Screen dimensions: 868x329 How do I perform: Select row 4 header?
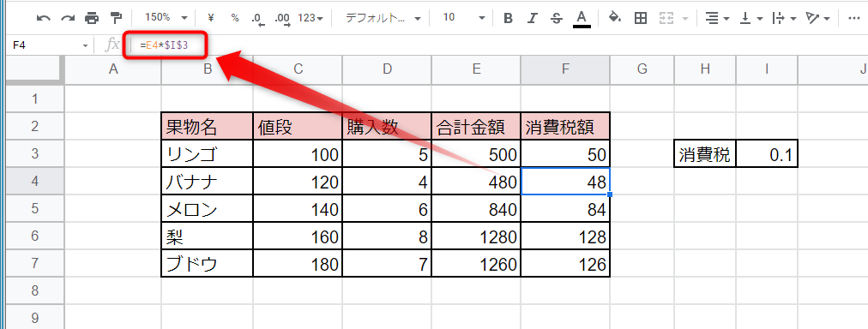click(35, 182)
